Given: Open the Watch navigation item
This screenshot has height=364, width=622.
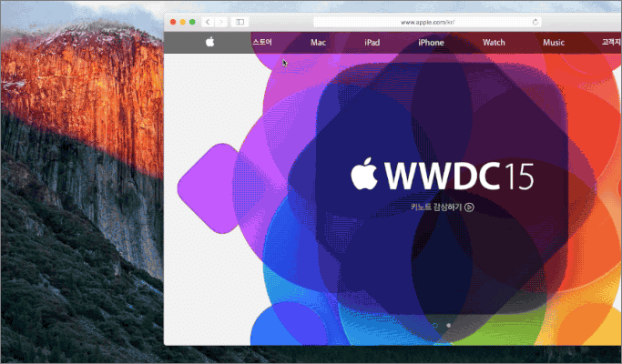Looking at the screenshot, I should tap(494, 43).
